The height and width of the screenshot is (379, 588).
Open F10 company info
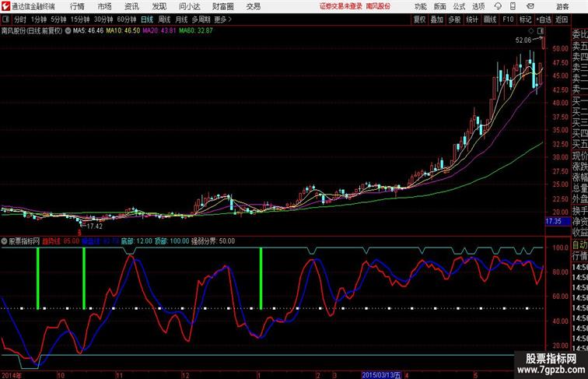click(x=508, y=19)
